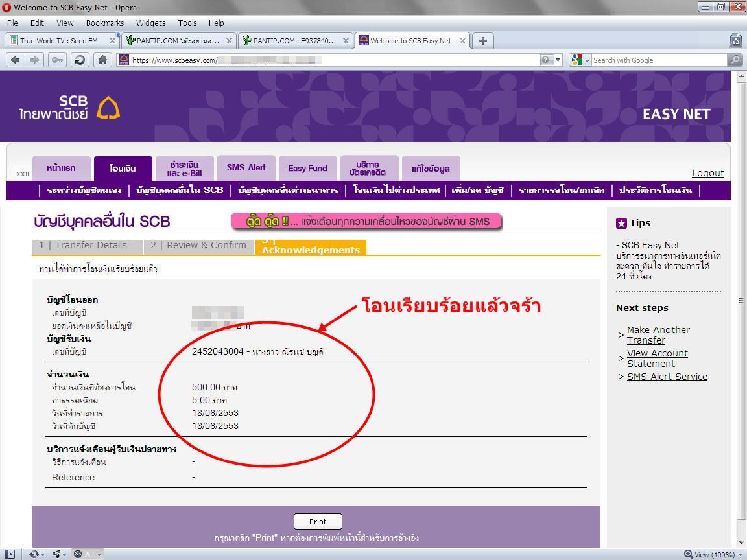Open the Help menu
Viewport: 747px width, 560px height.
(x=216, y=23)
